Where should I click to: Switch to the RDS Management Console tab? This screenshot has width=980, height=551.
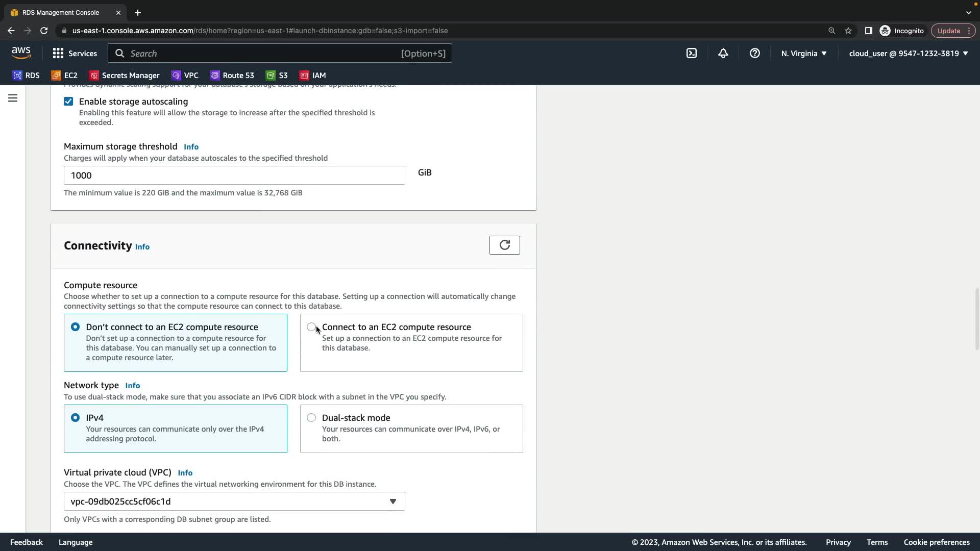point(61,12)
